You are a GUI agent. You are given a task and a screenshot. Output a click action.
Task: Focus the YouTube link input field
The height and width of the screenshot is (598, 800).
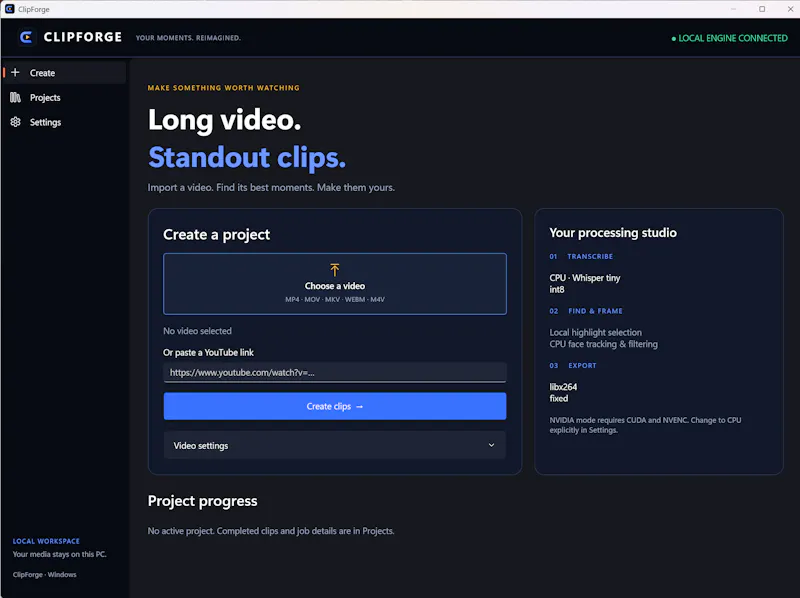pyautogui.click(x=335, y=372)
